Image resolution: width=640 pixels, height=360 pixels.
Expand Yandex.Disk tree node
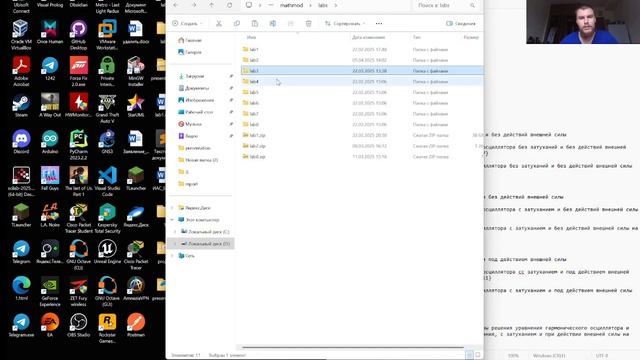click(172, 208)
